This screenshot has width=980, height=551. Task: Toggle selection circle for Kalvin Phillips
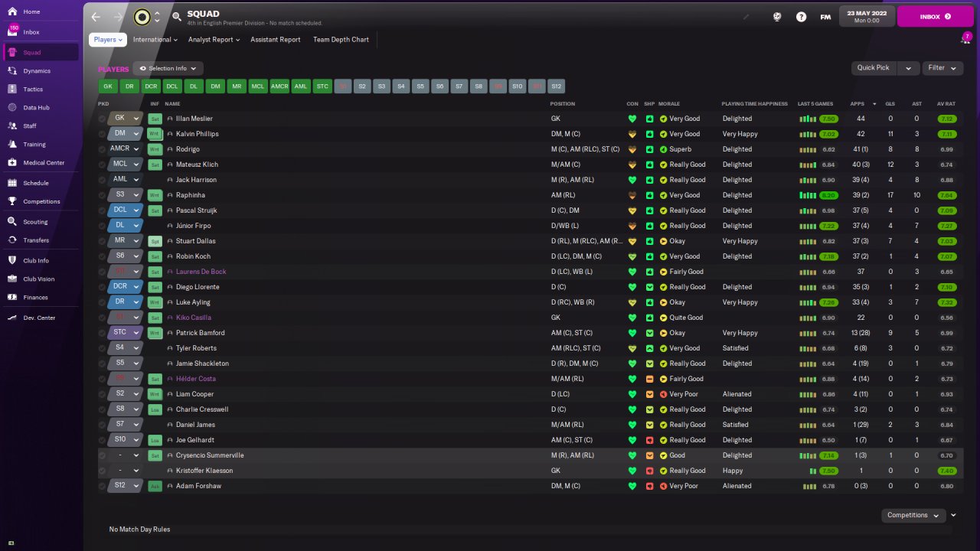point(103,134)
